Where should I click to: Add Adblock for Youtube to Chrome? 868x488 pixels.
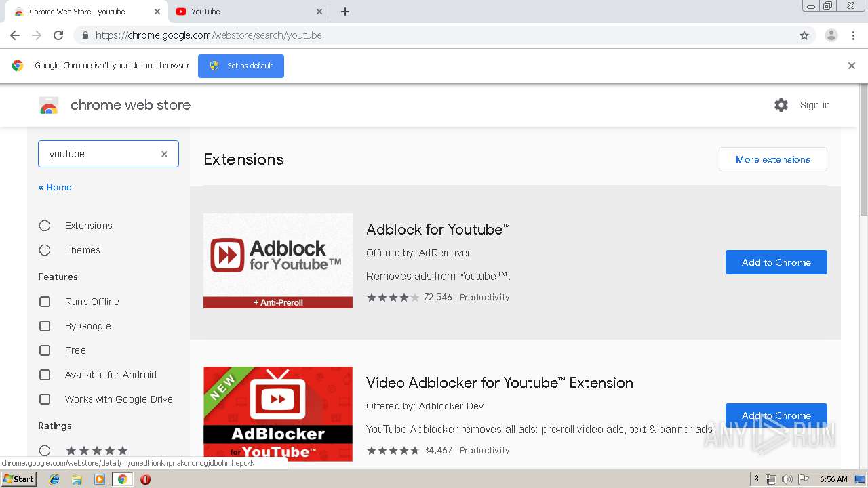click(776, 262)
